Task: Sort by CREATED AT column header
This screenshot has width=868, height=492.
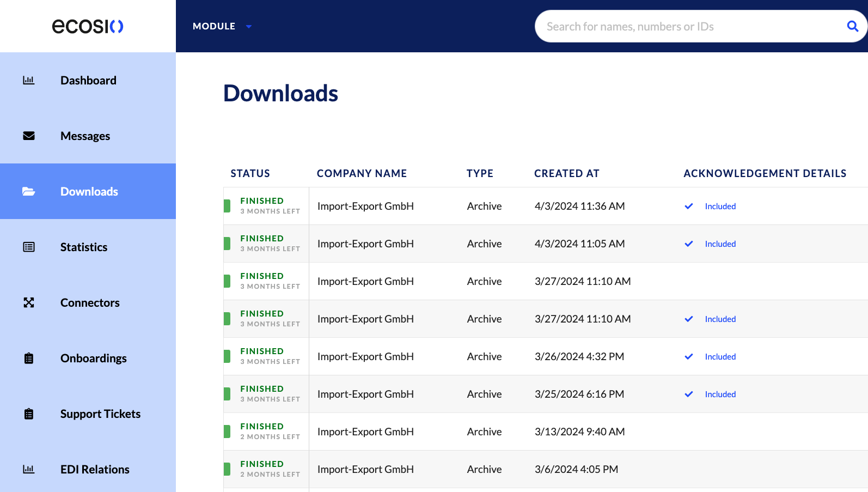Action: (566, 173)
